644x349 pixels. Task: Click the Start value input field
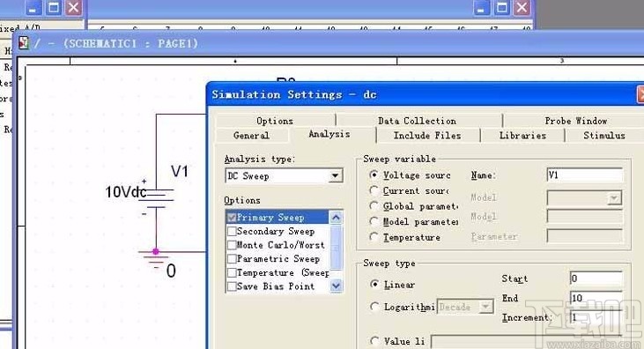point(596,278)
